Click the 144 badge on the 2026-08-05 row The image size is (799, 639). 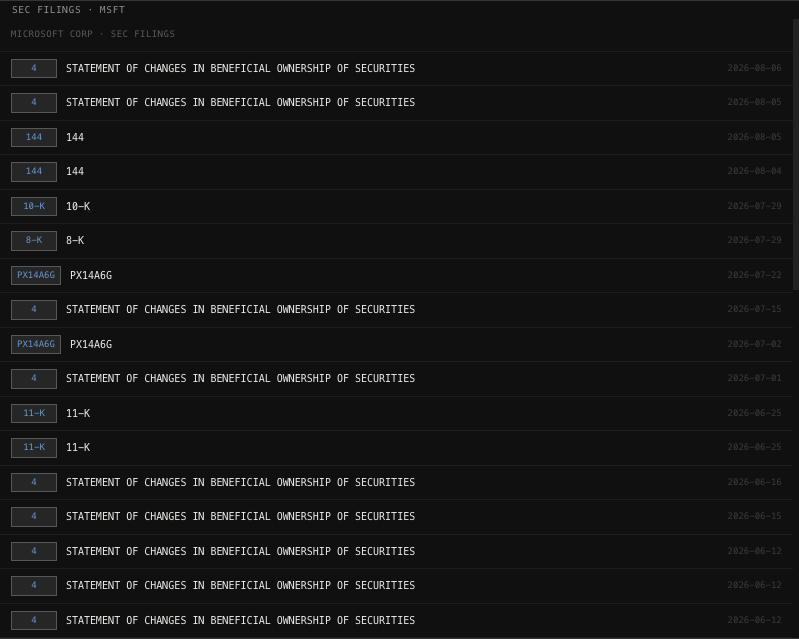click(34, 137)
